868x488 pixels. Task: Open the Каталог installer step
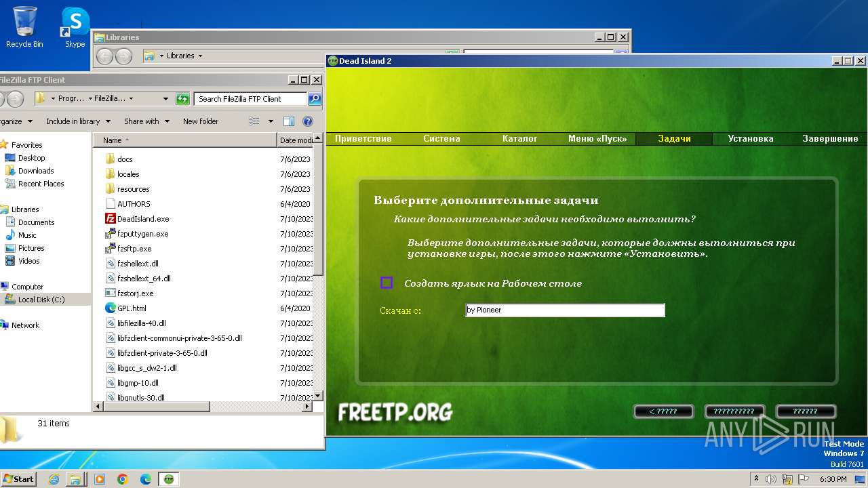[x=519, y=138]
